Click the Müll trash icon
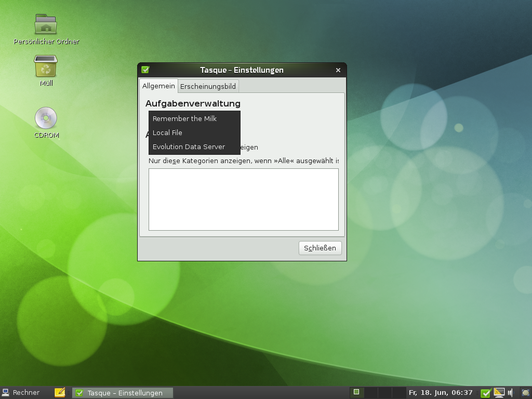 coord(46,66)
